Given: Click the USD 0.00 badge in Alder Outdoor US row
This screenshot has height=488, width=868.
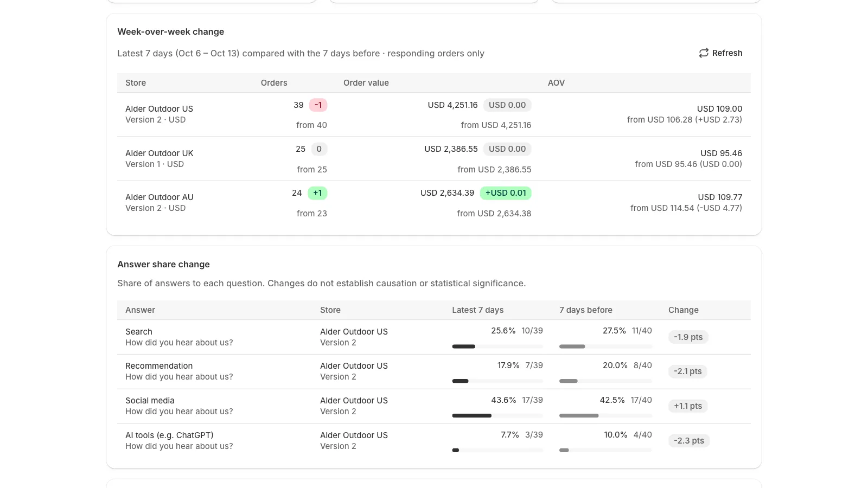Looking at the screenshot, I should click(x=507, y=105).
